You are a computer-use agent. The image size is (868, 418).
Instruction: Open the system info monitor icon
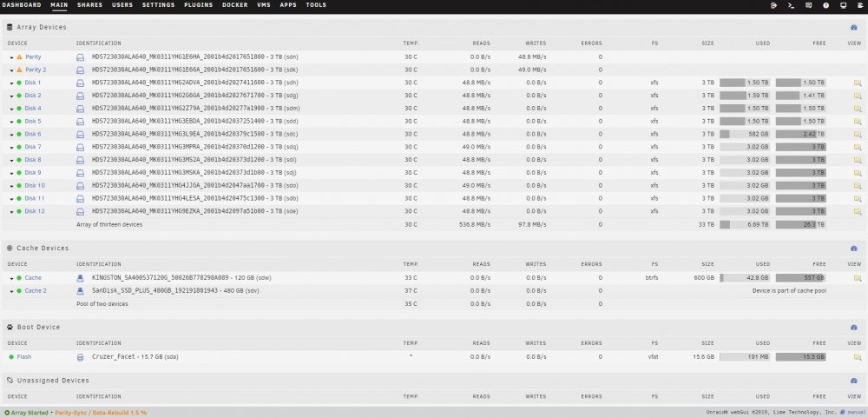pyautogui.click(x=843, y=5)
